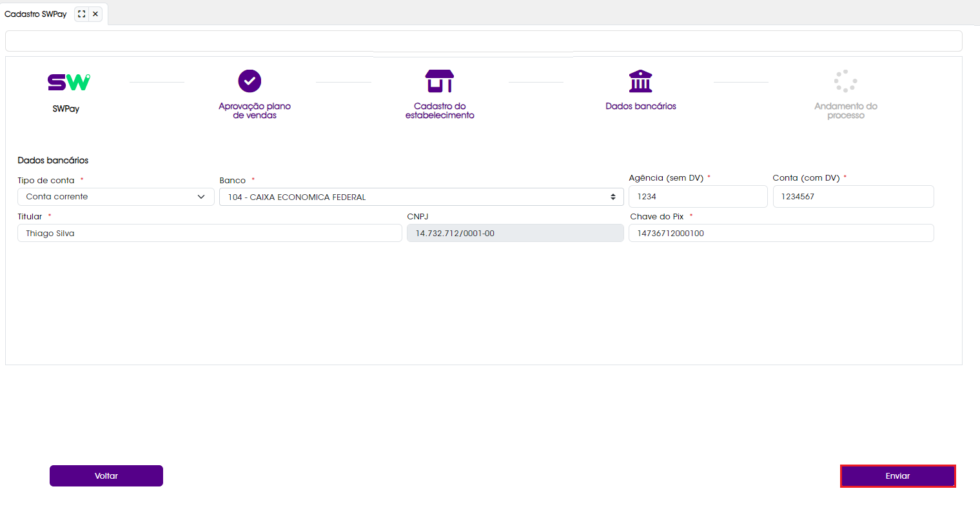Click the stepper arrows on the Banco field
The height and width of the screenshot is (511, 980).
tap(613, 197)
